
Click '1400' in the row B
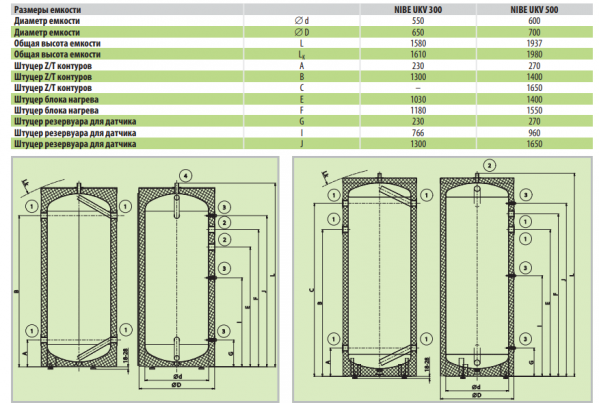[534, 77]
